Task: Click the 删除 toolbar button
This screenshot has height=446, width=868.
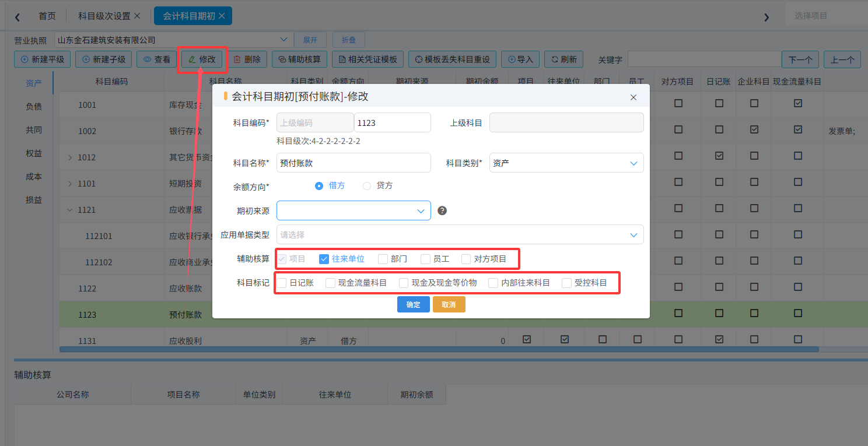Action: pyautogui.click(x=247, y=59)
